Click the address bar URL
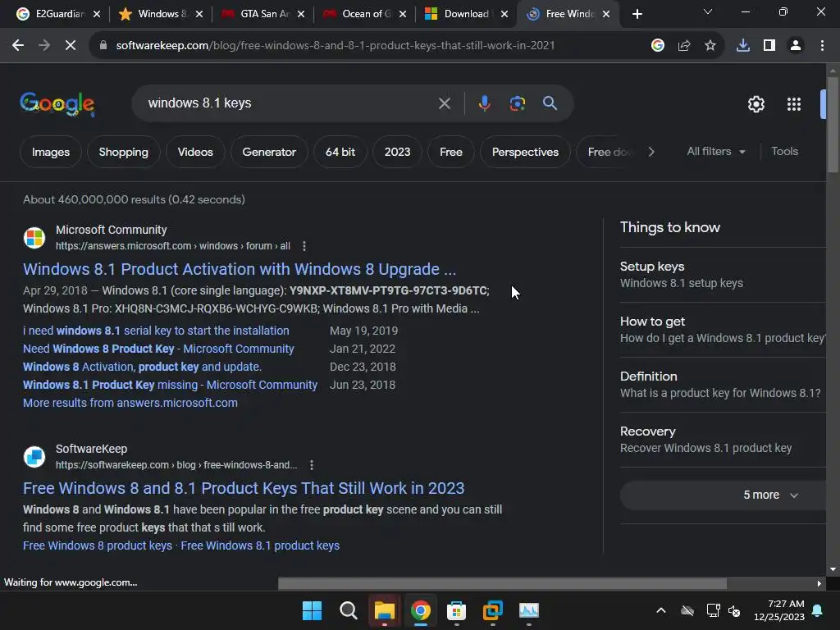Image resolution: width=840 pixels, height=630 pixels. (336, 46)
